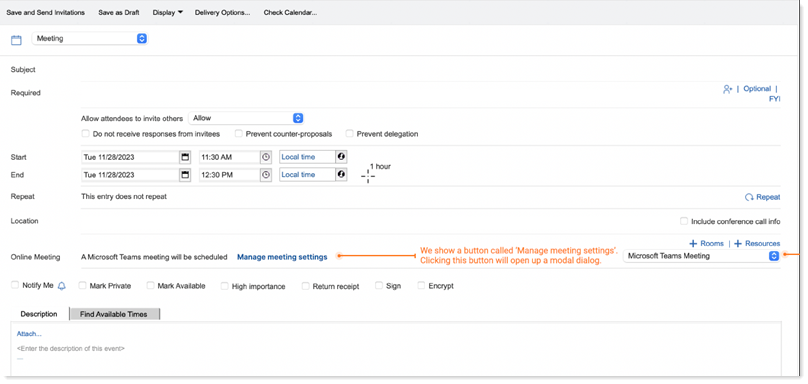
Task: Check Prevent counter-proposals
Action: click(239, 133)
